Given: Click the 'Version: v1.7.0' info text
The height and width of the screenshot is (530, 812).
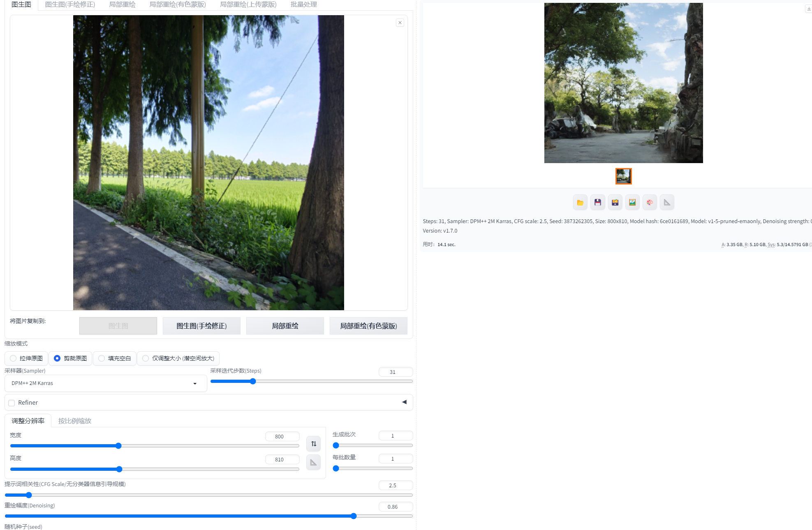Looking at the screenshot, I should point(440,231).
